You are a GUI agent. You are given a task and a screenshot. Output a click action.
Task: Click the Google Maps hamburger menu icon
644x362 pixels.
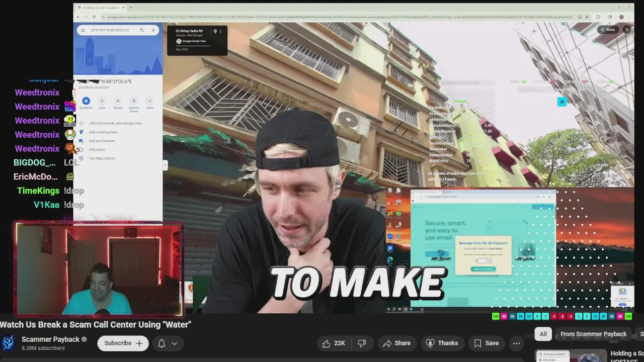tap(83, 30)
